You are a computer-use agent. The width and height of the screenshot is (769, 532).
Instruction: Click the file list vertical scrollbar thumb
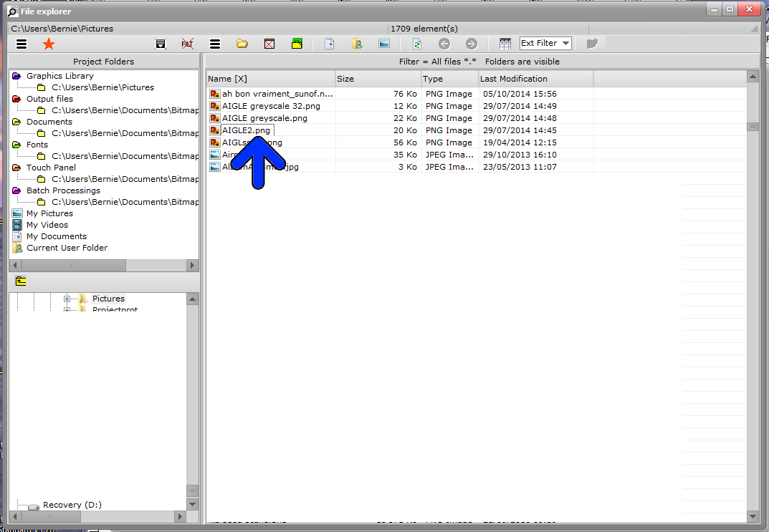(753, 127)
